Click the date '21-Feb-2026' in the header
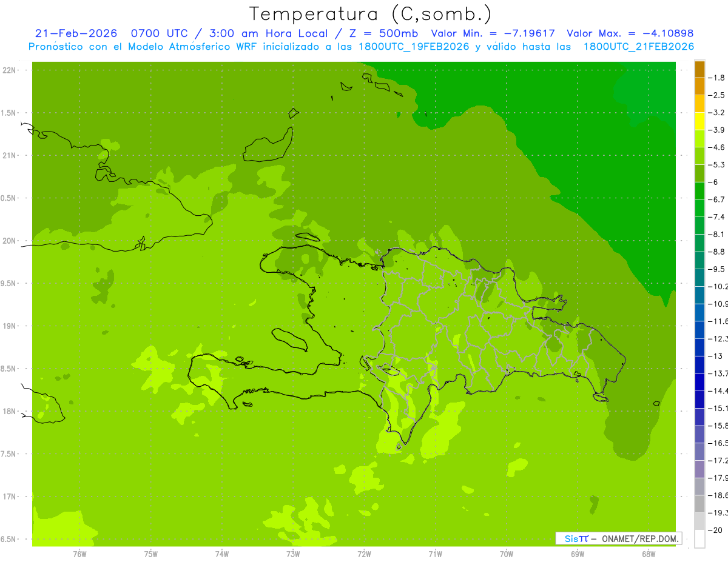The width and height of the screenshot is (728, 562). tap(76, 33)
